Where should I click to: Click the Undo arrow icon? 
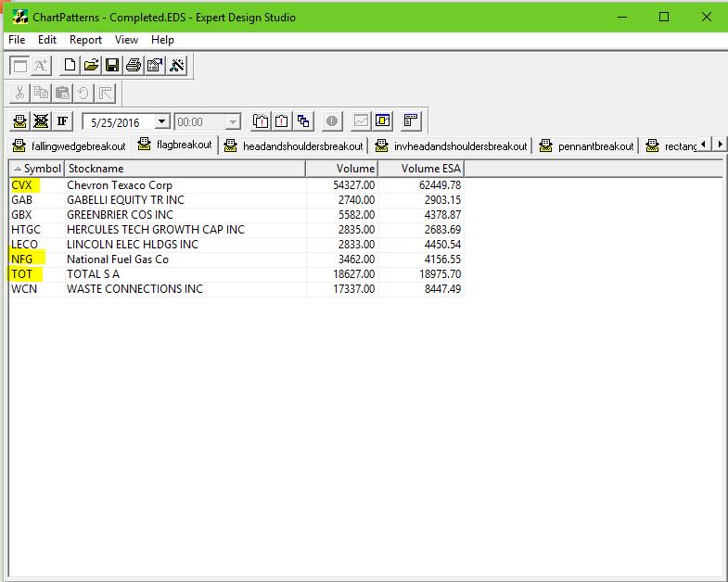(x=83, y=94)
